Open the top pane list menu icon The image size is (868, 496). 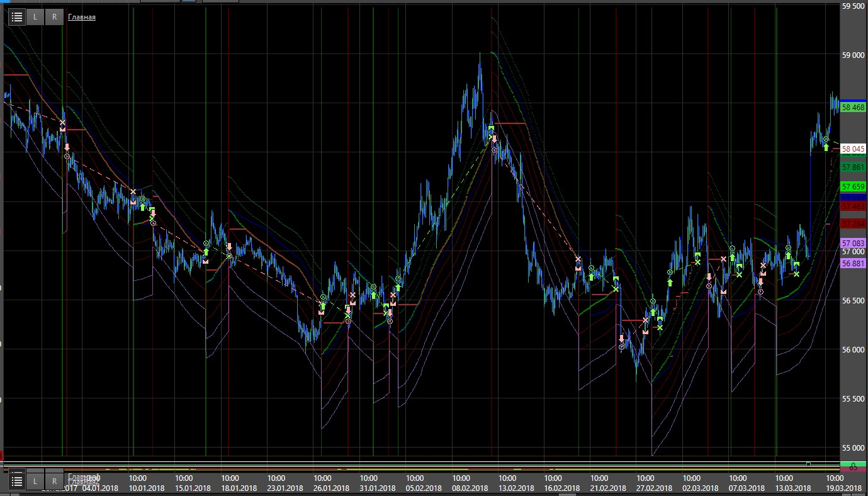(x=17, y=17)
